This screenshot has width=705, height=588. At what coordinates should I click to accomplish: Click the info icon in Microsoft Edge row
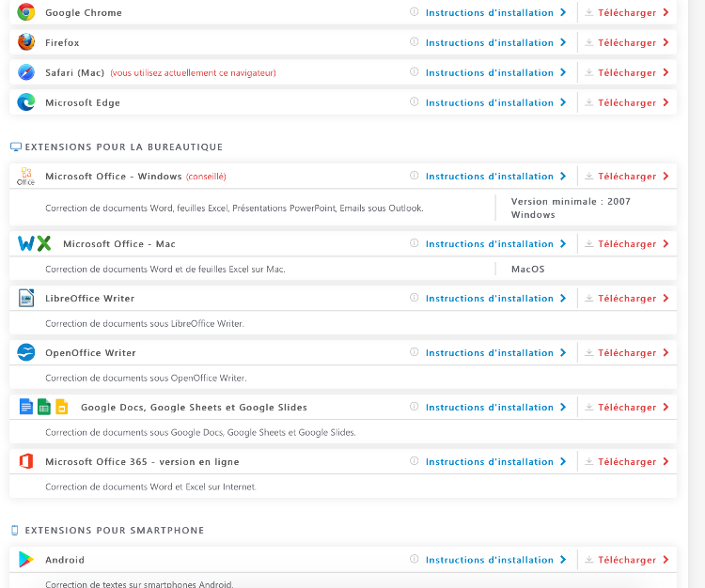[415, 102]
